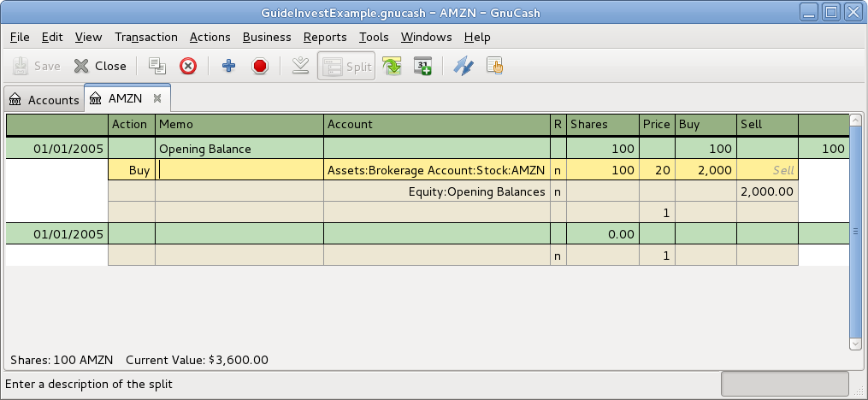Click the Schedule calendar icon
This screenshot has width=868, height=400.
(x=422, y=66)
